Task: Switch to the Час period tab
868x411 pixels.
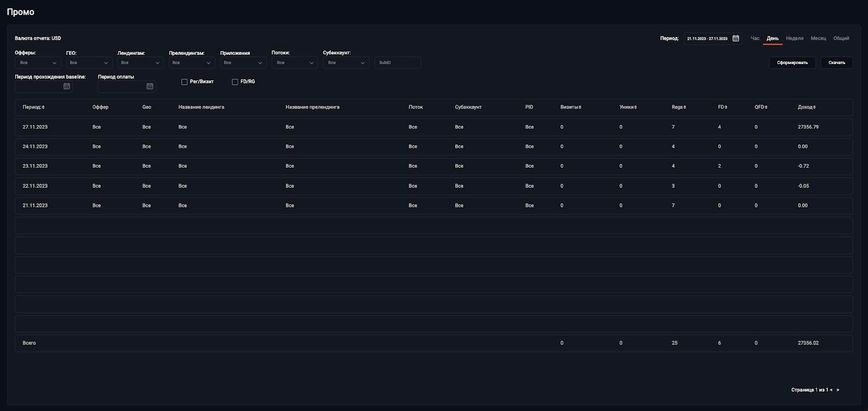Action: click(x=755, y=39)
